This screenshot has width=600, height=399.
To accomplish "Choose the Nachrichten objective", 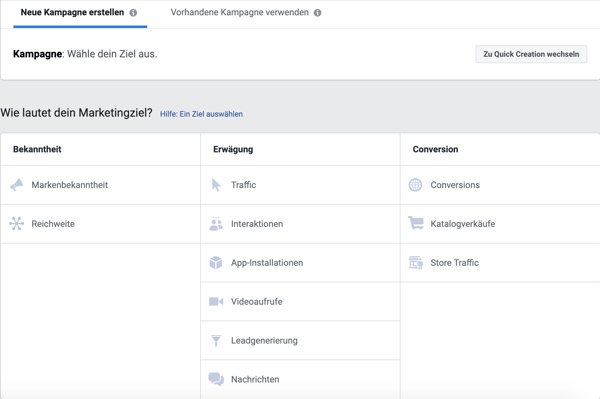I will click(x=300, y=379).
